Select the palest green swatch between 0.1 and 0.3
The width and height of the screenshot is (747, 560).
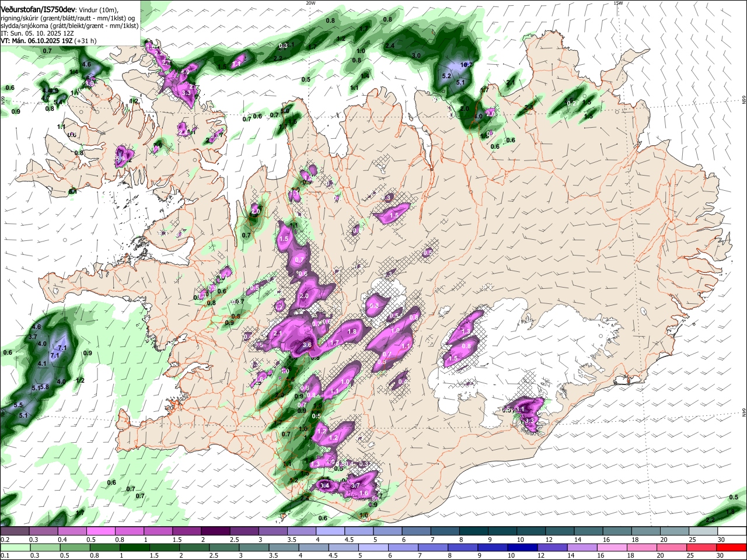point(15,547)
